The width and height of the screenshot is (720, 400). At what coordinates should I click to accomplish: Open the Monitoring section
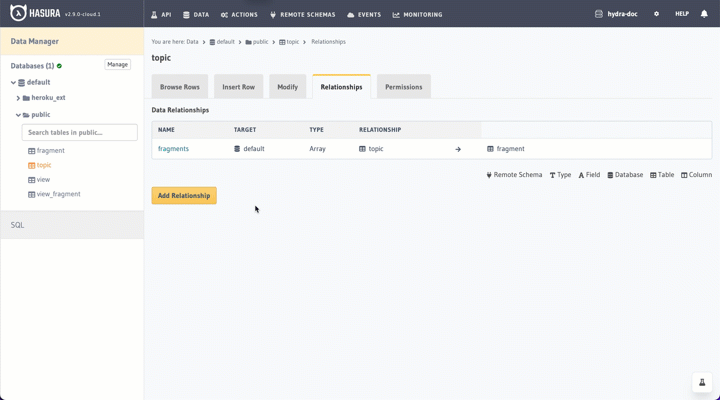point(417,15)
